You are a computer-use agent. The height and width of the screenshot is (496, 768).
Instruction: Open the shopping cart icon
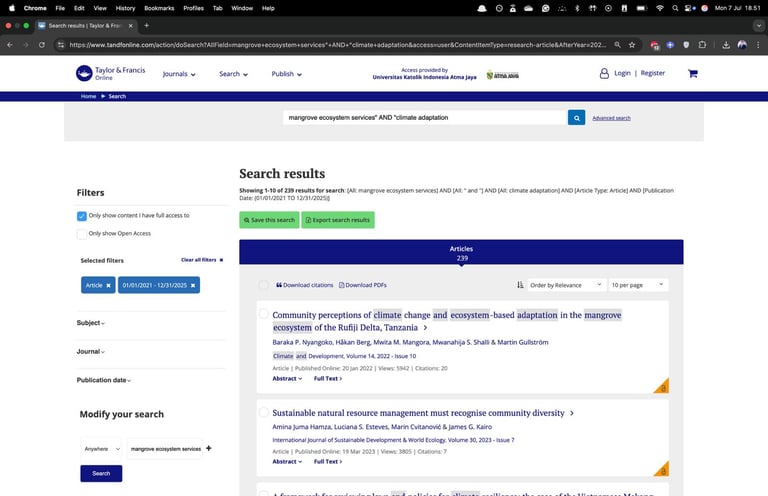[x=693, y=73]
